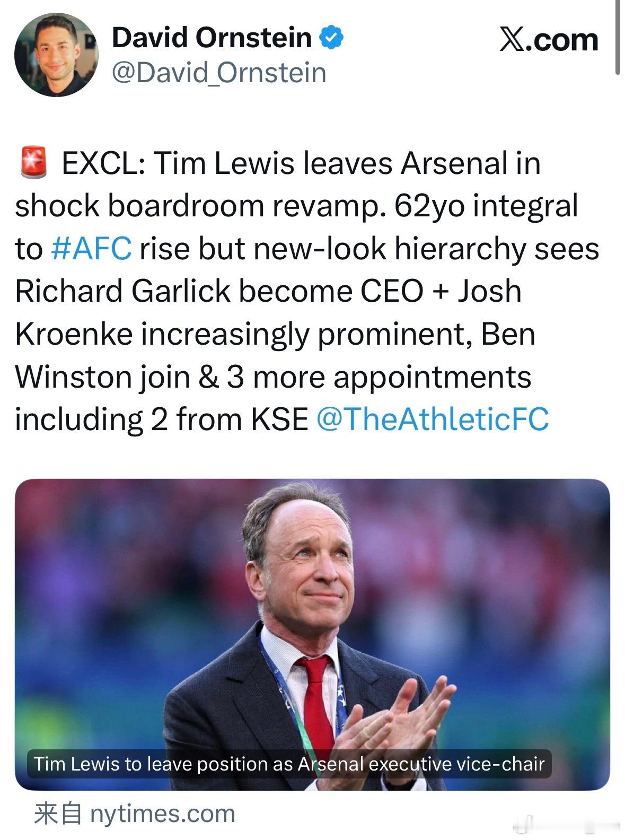Open the David Ornstein display name
Screen dimensions: 625x840
(212, 38)
